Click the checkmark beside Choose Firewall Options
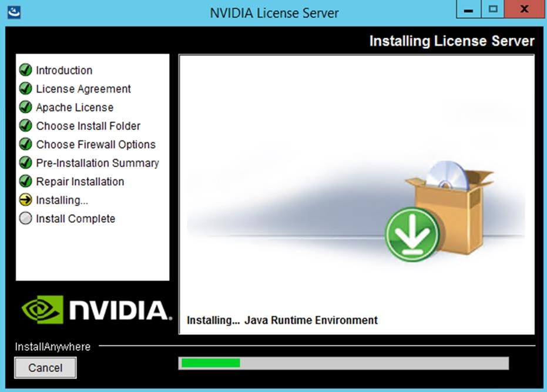 tap(25, 144)
